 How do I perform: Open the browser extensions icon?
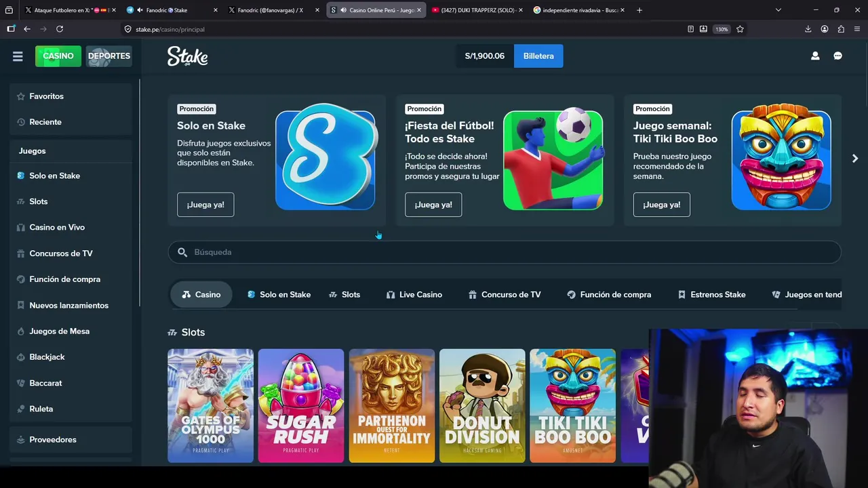tap(841, 29)
